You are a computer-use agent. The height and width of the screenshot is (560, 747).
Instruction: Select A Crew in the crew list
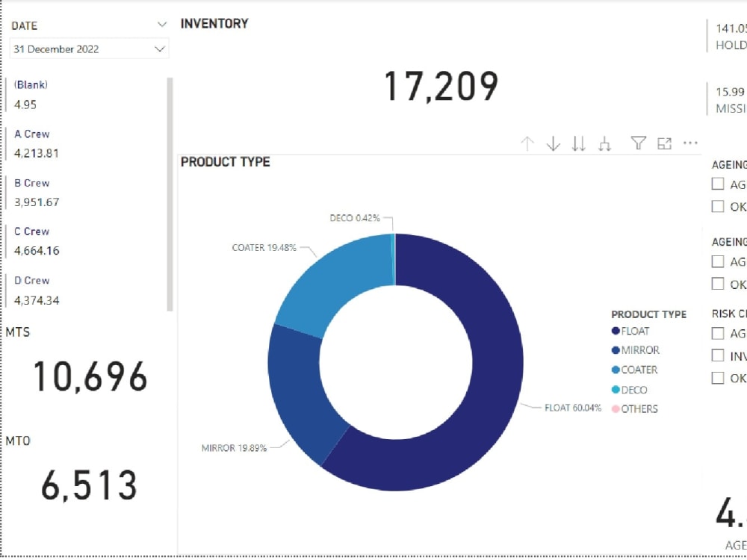click(x=33, y=134)
